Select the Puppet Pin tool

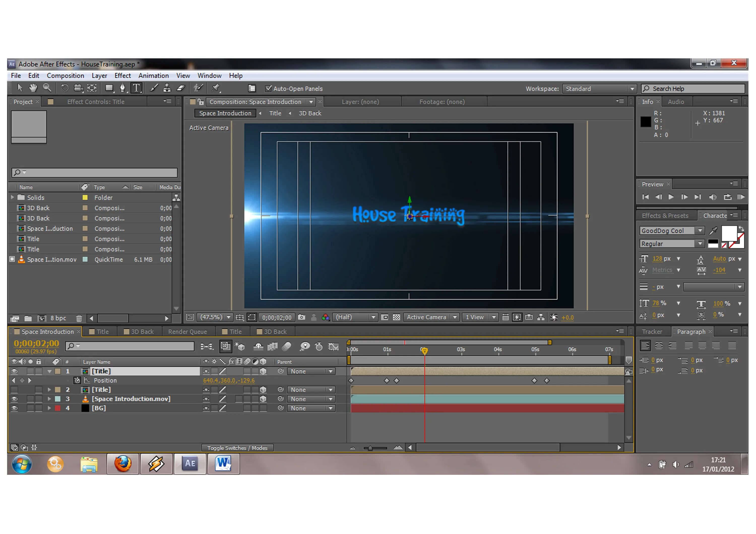pos(216,88)
